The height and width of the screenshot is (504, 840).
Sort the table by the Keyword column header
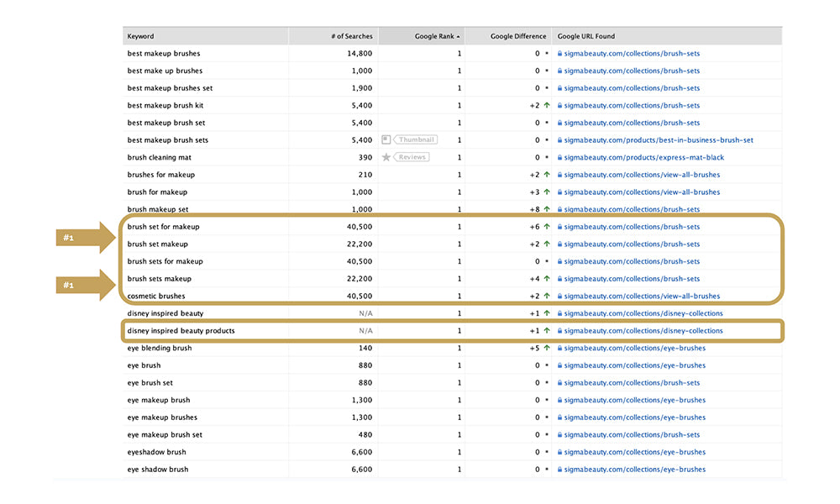click(141, 36)
